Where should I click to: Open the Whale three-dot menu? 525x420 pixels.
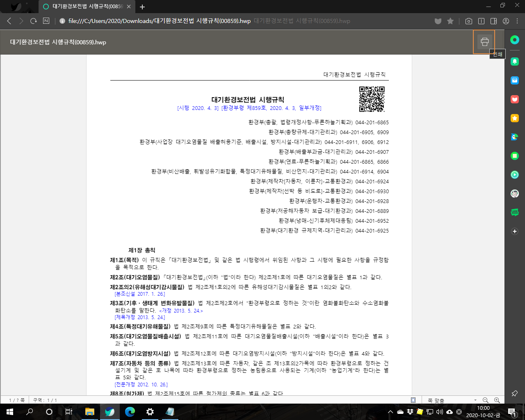pos(518,21)
